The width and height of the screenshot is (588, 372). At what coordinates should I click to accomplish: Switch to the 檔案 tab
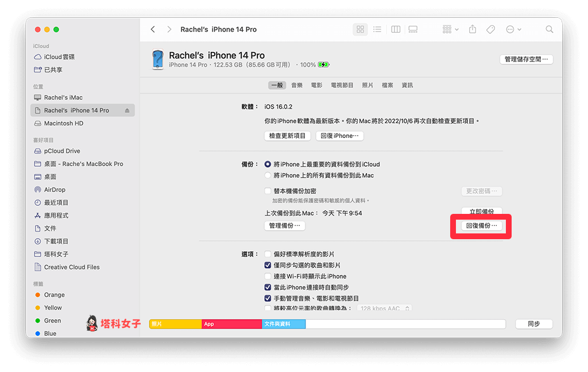tap(388, 85)
